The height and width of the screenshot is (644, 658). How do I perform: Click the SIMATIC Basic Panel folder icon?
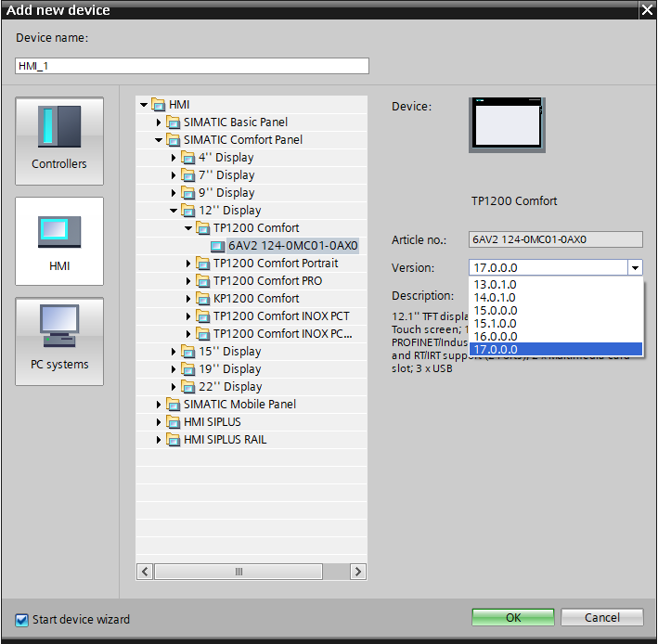[x=173, y=122]
